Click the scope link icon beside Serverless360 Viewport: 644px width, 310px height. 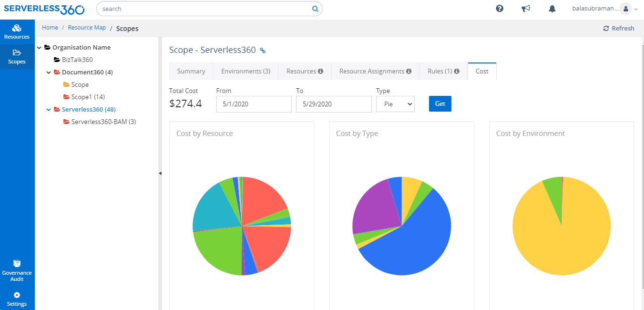(x=262, y=51)
